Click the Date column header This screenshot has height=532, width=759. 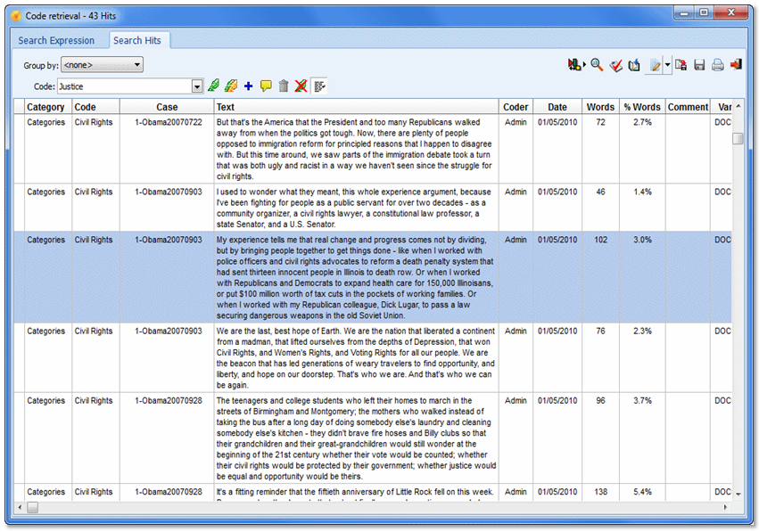point(557,107)
